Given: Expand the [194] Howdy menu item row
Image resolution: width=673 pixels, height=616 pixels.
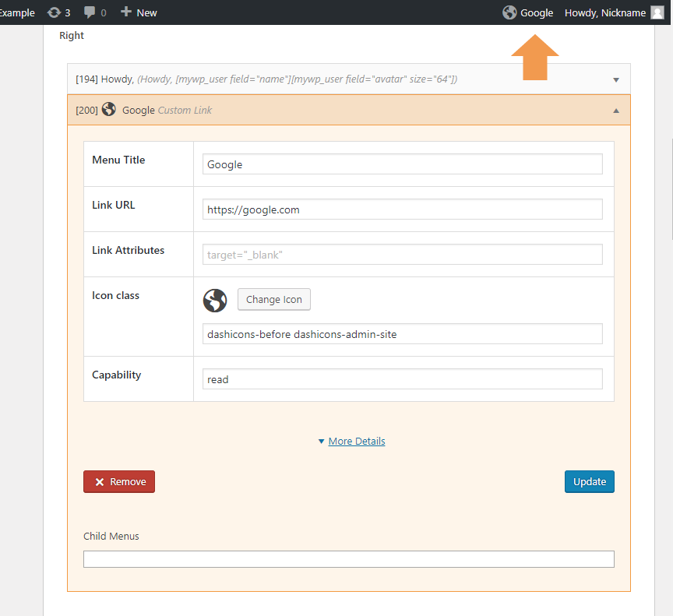Looking at the screenshot, I should [615, 79].
